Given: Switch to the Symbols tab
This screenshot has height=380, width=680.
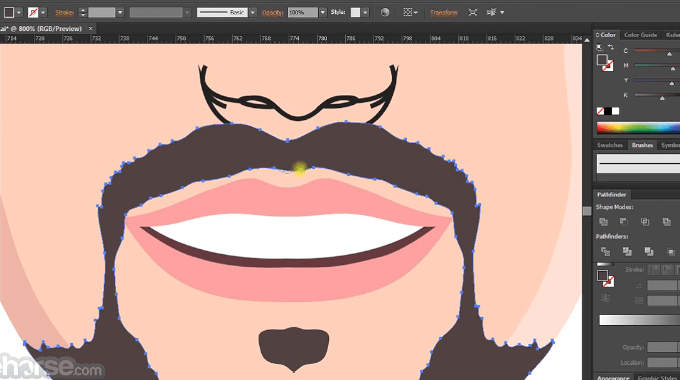Looking at the screenshot, I should [x=670, y=145].
